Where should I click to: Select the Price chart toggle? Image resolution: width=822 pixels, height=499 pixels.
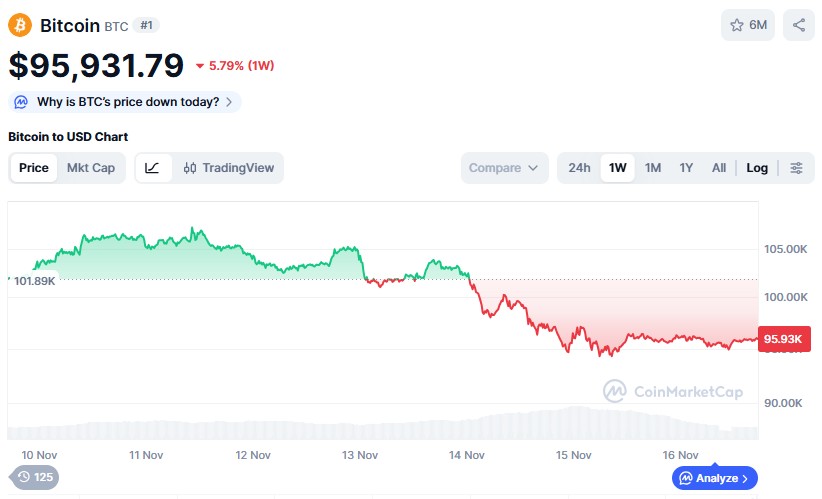34,168
